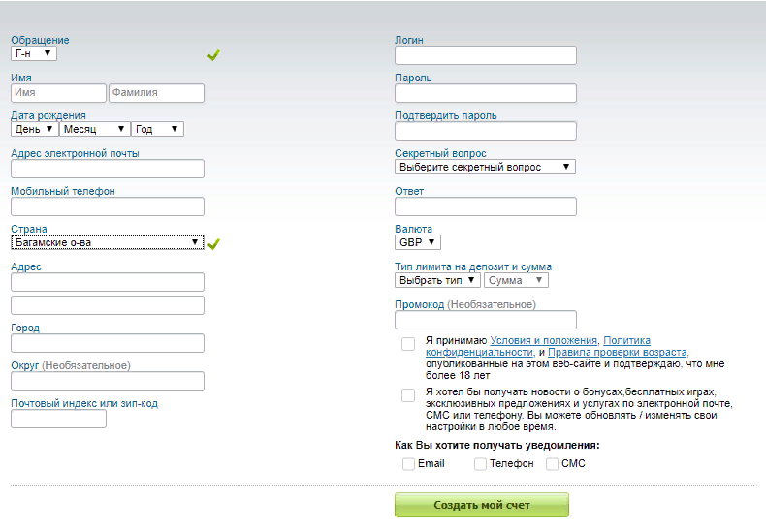Viewport: 766px width, 532px height.
Task: Expand the День birth day dropdown
Action: click(35, 129)
